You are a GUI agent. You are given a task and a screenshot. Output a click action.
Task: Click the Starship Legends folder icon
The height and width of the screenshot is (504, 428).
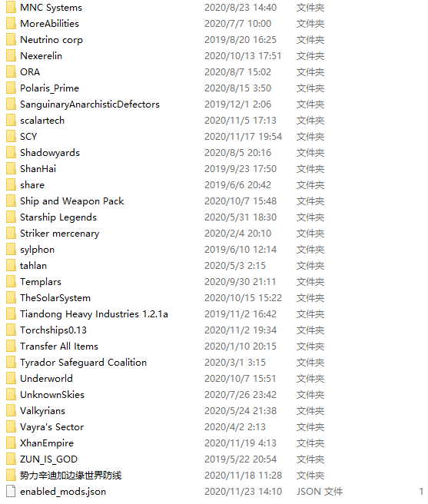click(x=11, y=217)
